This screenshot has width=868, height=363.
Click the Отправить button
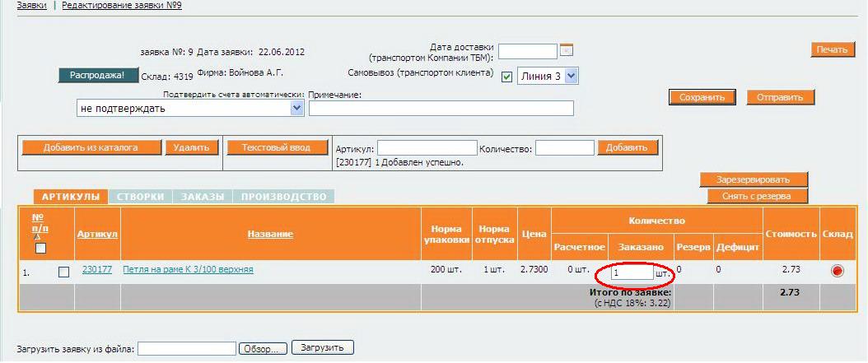coord(780,97)
